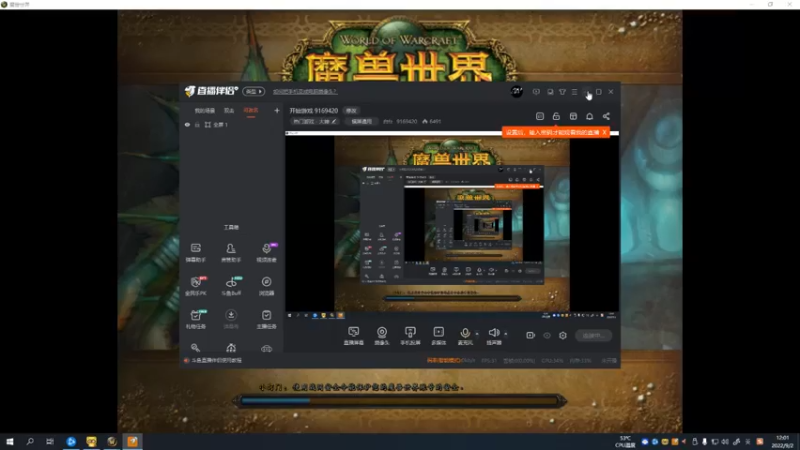
Task: Open the Windows Start menu
Action: tap(10, 441)
